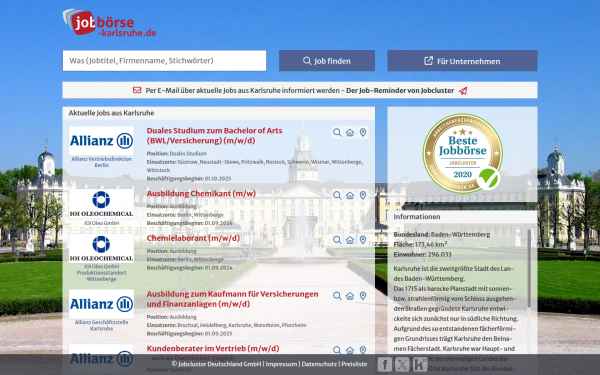Click house icon for Kaufmann für Versicherungen
The width and height of the screenshot is (600, 375).
[350, 296]
